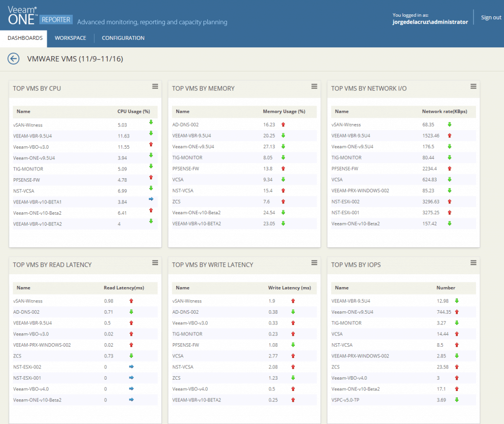Select AD-DNS-002 in the Read Latency table

85,312
